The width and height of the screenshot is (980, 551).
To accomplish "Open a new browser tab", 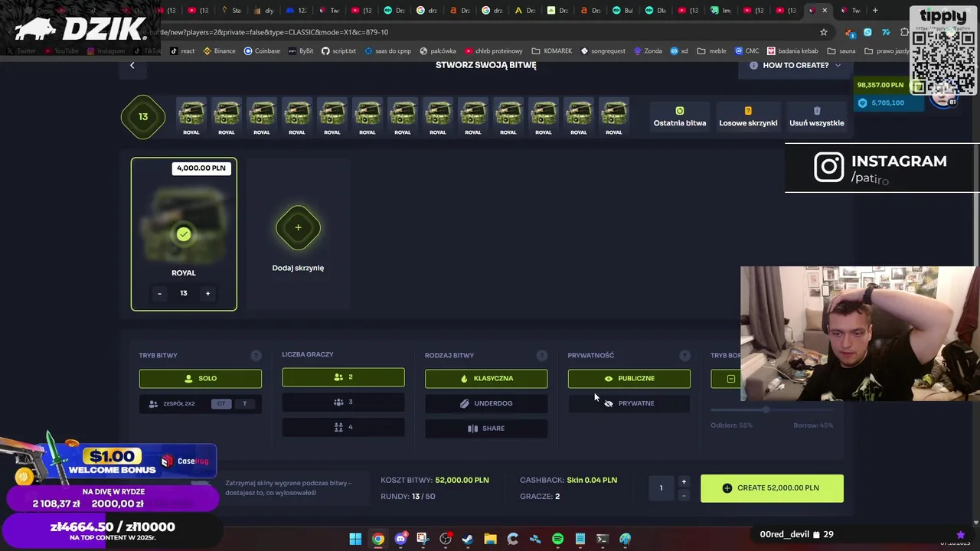I will click(x=875, y=11).
